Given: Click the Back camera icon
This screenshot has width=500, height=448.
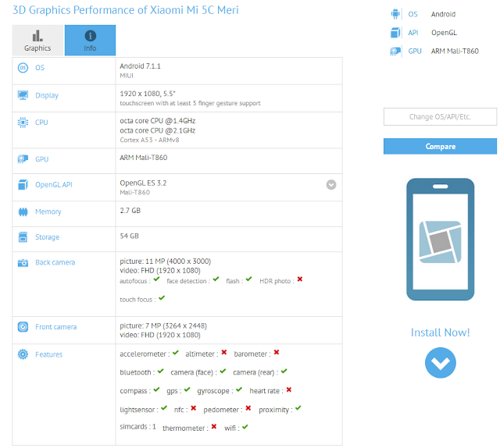Looking at the screenshot, I should (23, 262).
